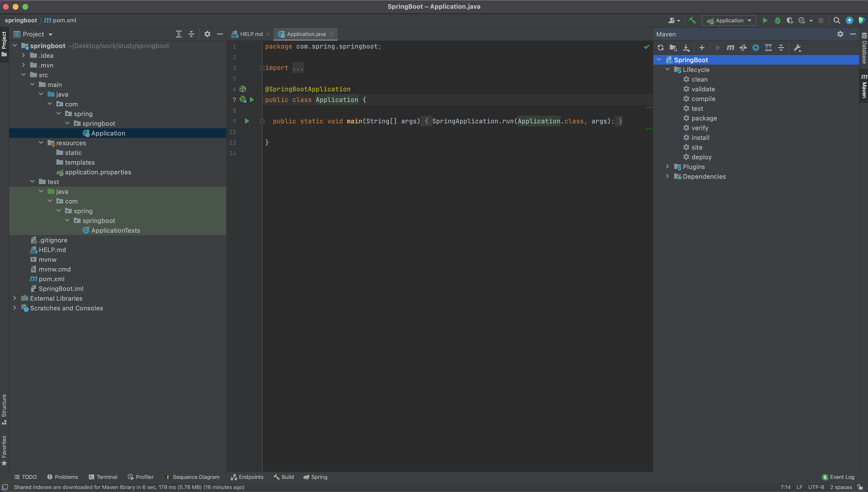Toggle Maven Offline Mode icon
The height and width of the screenshot is (492, 868).
(743, 48)
